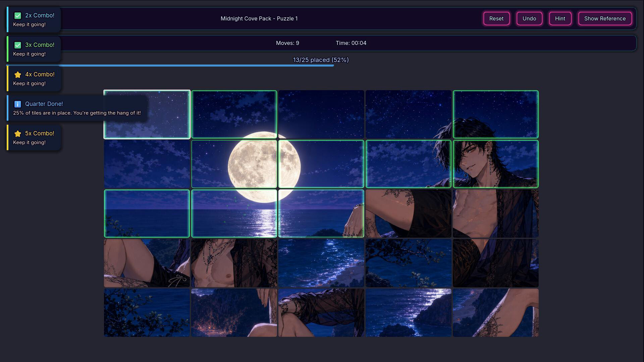Reset the puzzle with the Reset button

(x=496, y=18)
